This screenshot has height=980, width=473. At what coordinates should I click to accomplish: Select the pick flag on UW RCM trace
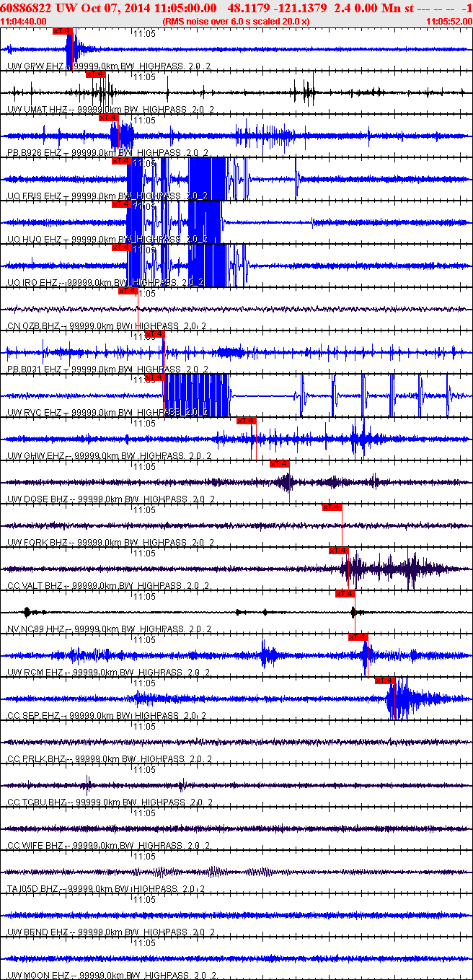pyautogui.click(x=358, y=637)
